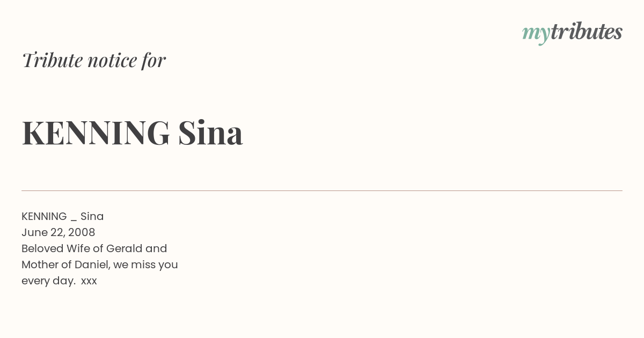Click the mytributes logo
644x338 pixels.
click(x=572, y=33)
